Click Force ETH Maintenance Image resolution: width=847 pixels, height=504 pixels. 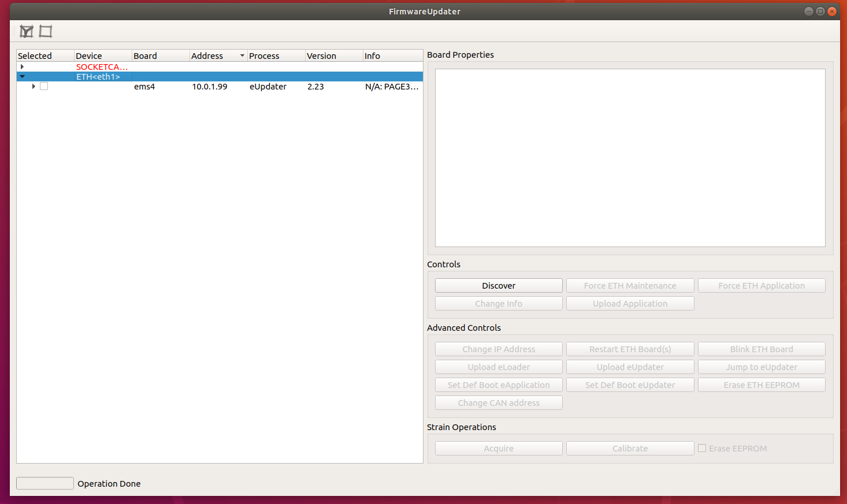point(630,285)
